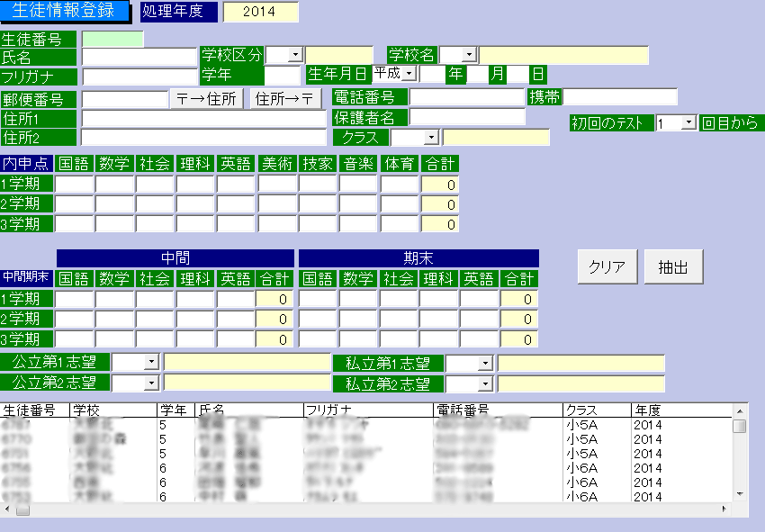Click the フリガナ column header in list
This screenshot has height=532, width=765.
(367, 410)
